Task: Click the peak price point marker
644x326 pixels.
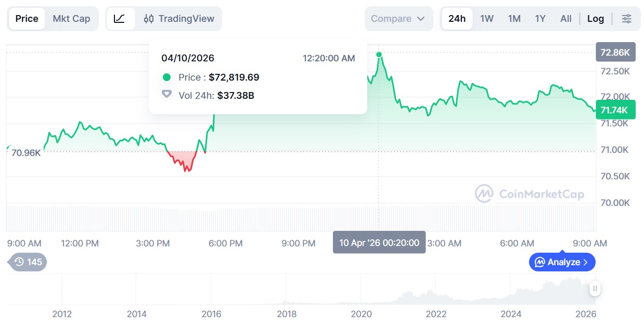Action: click(379, 55)
